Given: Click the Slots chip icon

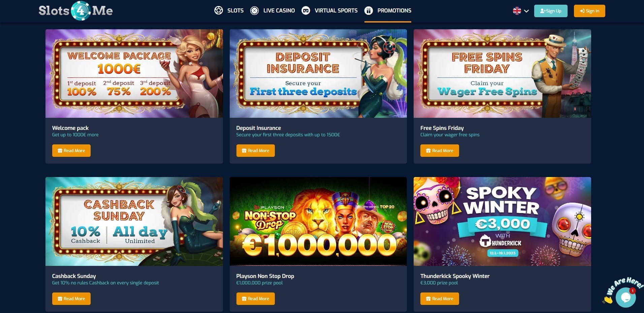Looking at the screenshot, I should click(x=219, y=10).
